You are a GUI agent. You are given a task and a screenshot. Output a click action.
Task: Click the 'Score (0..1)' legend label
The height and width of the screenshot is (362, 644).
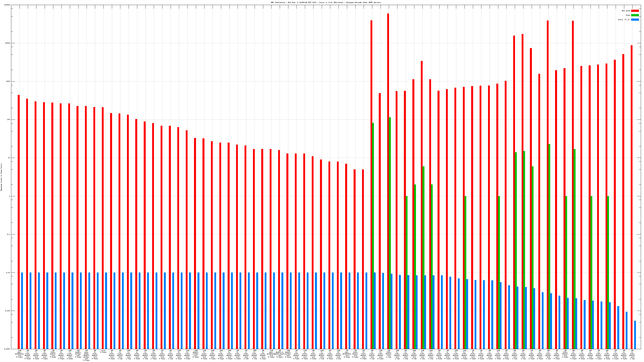(624, 20)
